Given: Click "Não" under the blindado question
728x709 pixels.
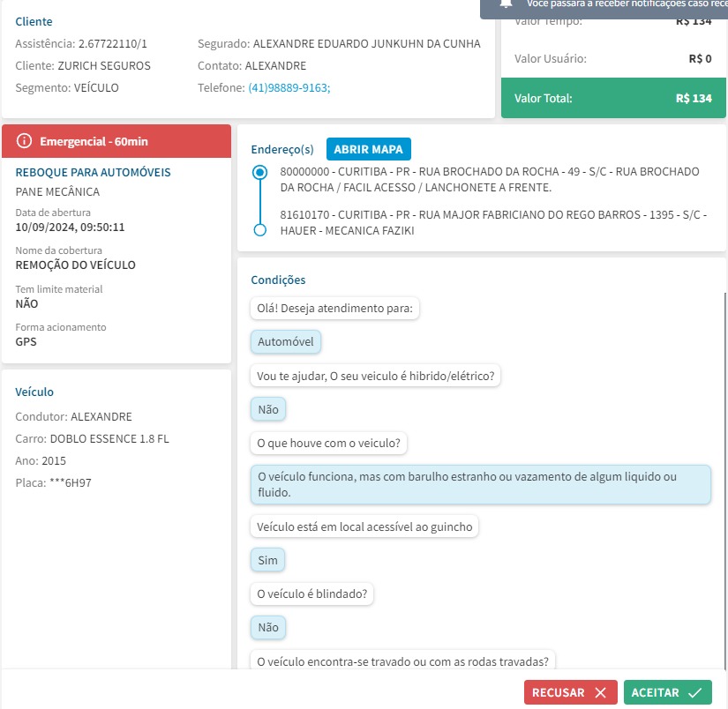Looking at the screenshot, I should tap(267, 628).
